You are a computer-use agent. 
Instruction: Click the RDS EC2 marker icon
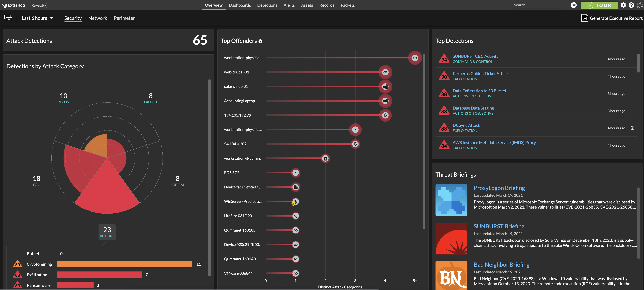(295, 173)
